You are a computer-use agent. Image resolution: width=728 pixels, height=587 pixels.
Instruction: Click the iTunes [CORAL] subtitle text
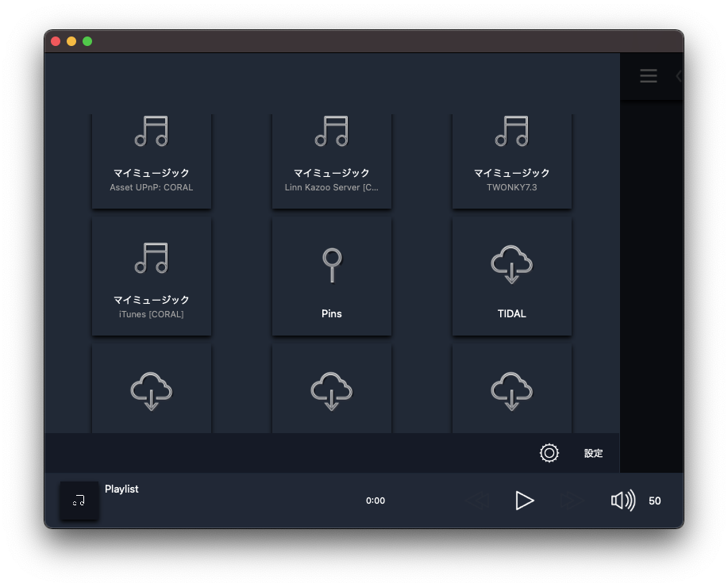(152, 314)
